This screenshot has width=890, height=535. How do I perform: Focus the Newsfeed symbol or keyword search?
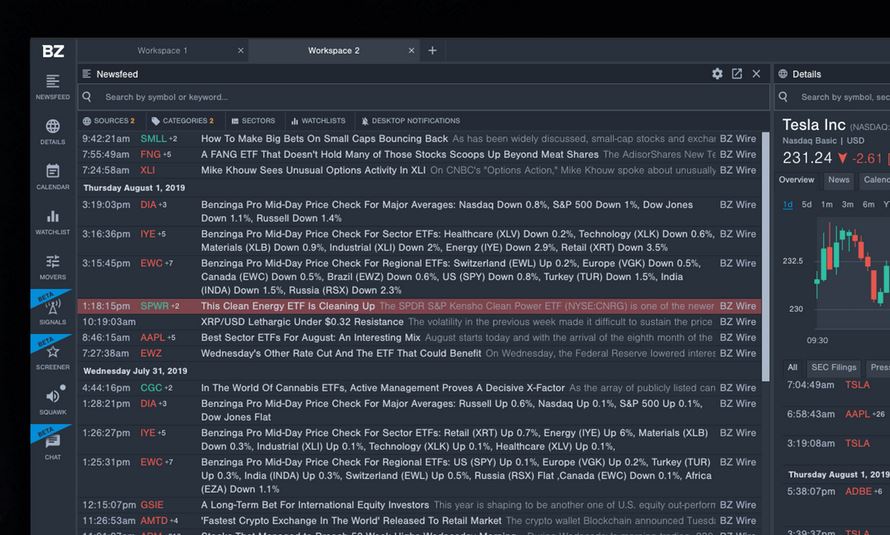pyautogui.click(x=423, y=97)
